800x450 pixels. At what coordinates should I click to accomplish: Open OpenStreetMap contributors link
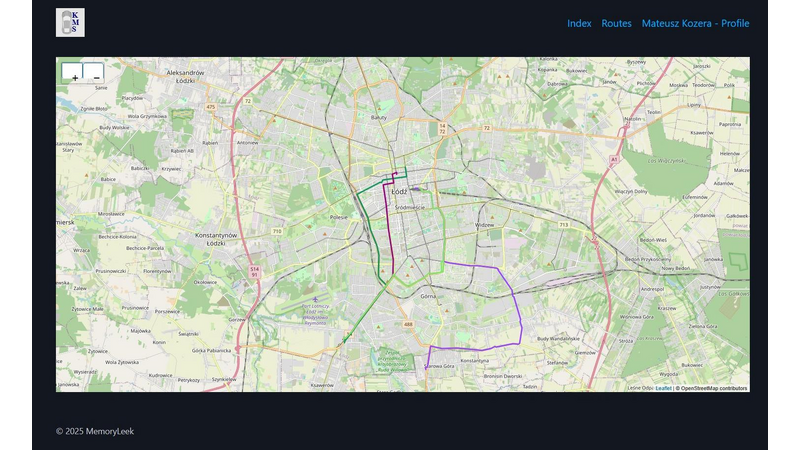click(714, 388)
